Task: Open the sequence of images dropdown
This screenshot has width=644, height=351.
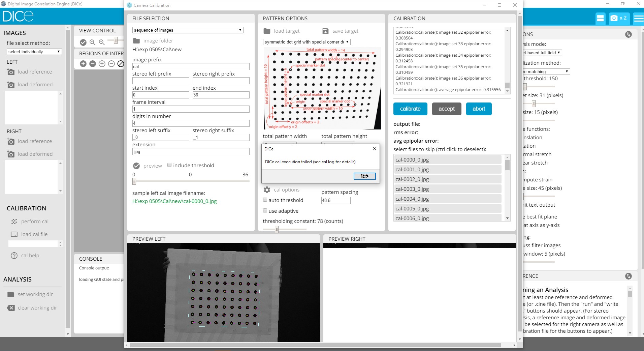Action: [x=188, y=30]
